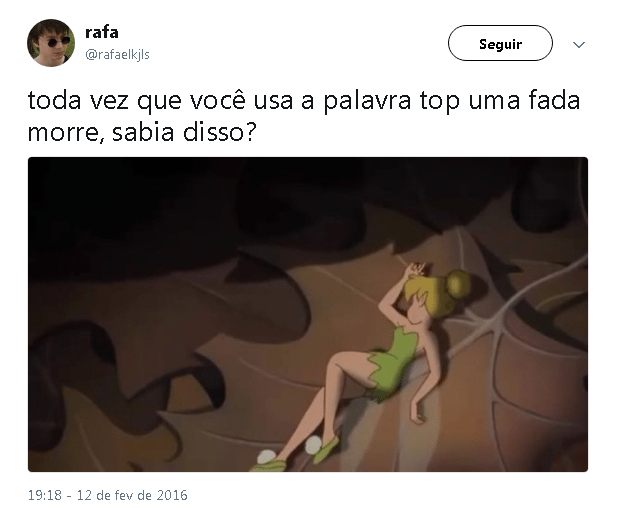Open rafa's profile photo avatar
624x508 pixels.
51,43
